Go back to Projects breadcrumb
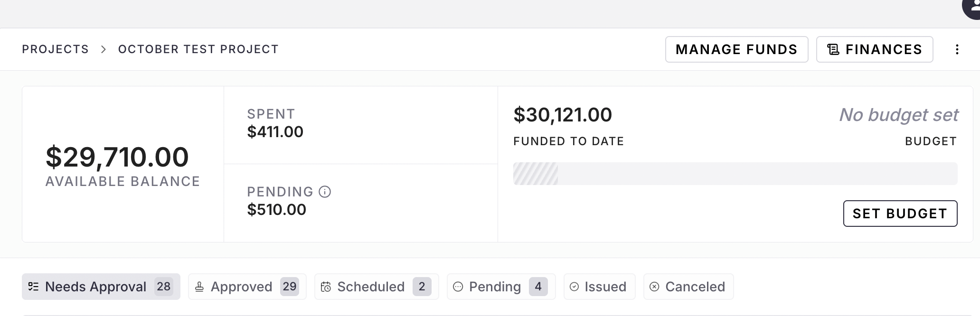Image resolution: width=980 pixels, height=316 pixels. [x=55, y=49]
